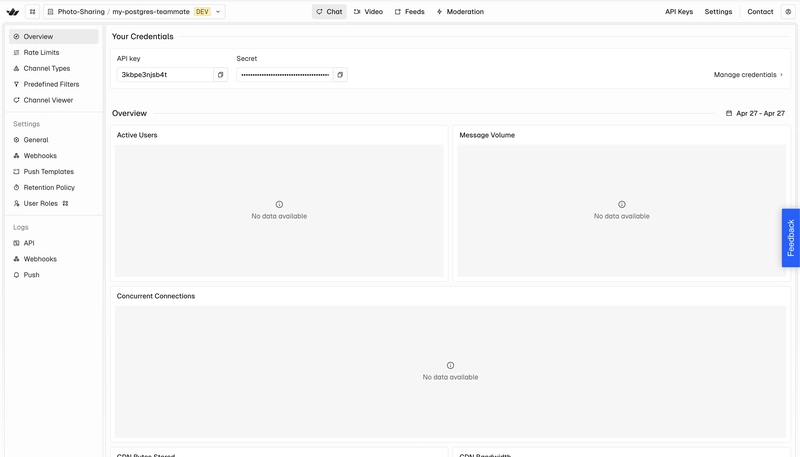Open User Roles in sidebar
Viewport: 800px width, 457px height.
[x=54, y=203]
